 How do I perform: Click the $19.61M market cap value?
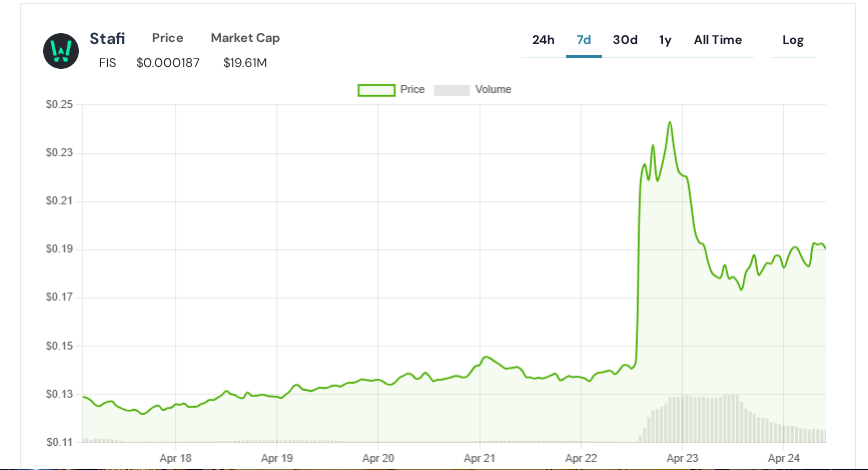pyautogui.click(x=245, y=63)
